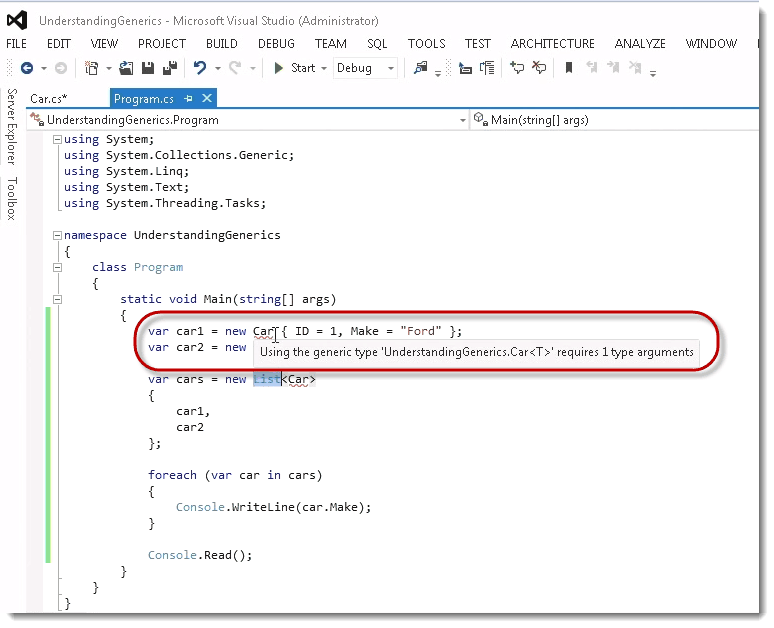Click the Console.Read(); line
Viewport: 774px width, 628px height.
click(x=200, y=555)
